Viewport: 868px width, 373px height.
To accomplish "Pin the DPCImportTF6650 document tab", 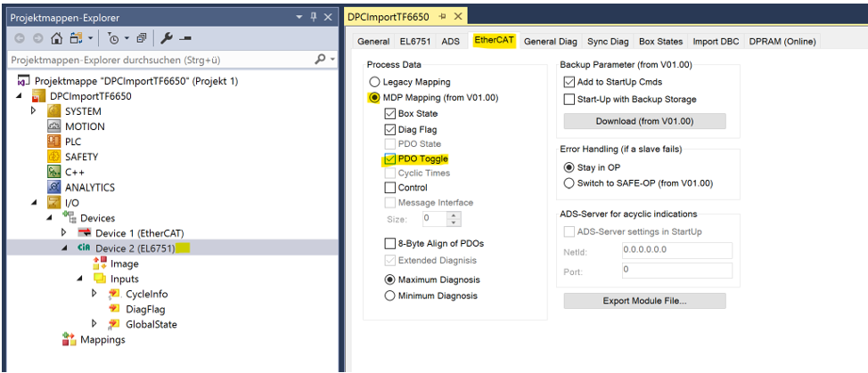I will coord(442,17).
